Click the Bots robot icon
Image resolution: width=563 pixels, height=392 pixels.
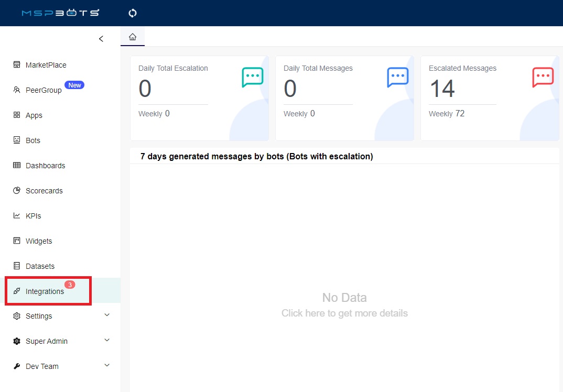(x=17, y=140)
